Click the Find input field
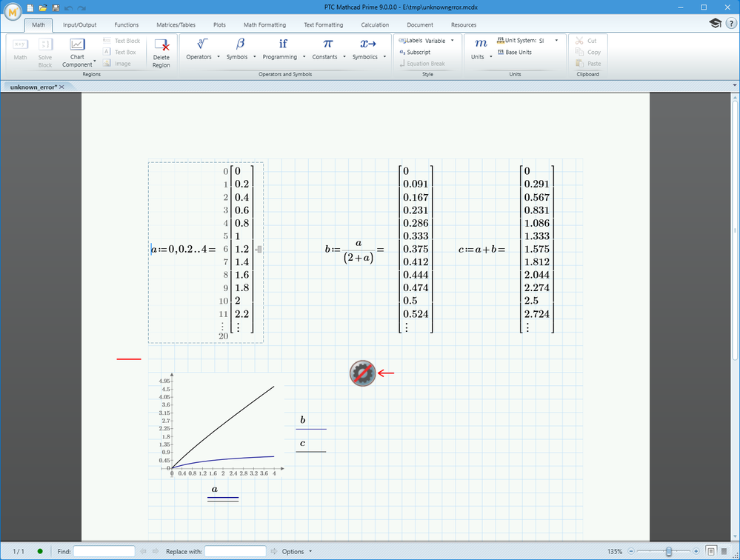The image size is (740, 560). click(104, 551)
